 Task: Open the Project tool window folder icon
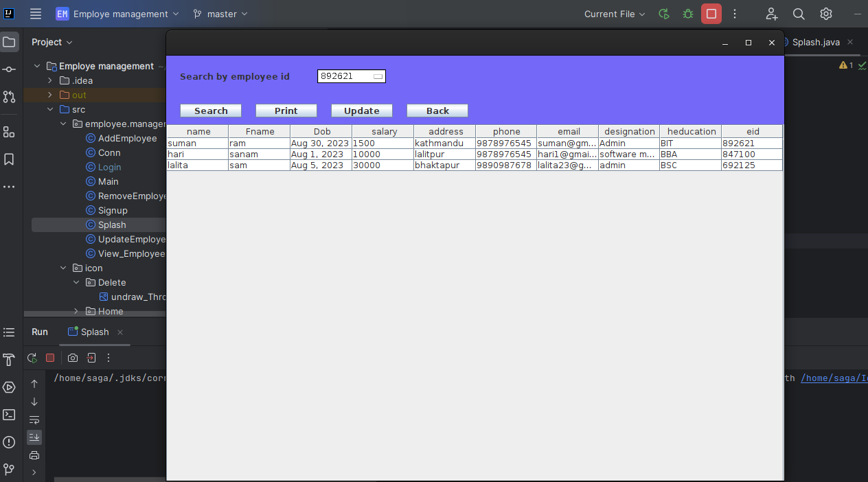click(9, 42)
